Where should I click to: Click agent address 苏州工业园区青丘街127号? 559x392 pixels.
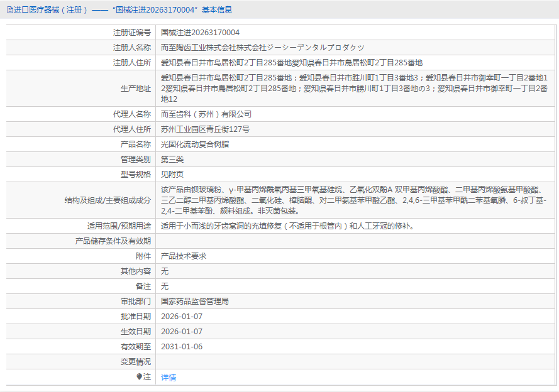205,129
